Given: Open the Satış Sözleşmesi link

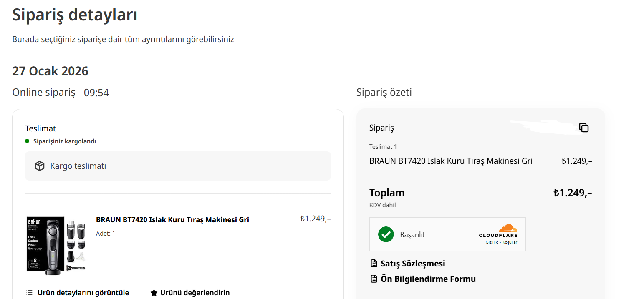Looking at the screenshot, I should (x=413, y=264).
